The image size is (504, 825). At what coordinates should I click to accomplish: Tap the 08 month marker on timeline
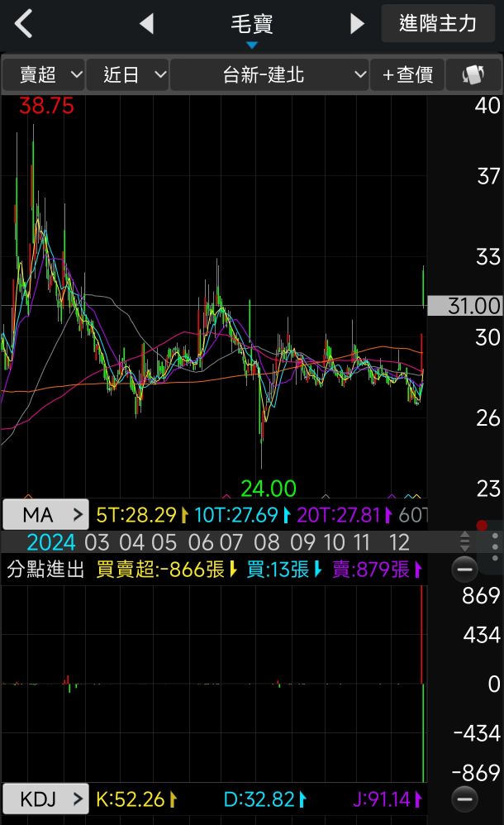tap(267, 542)
